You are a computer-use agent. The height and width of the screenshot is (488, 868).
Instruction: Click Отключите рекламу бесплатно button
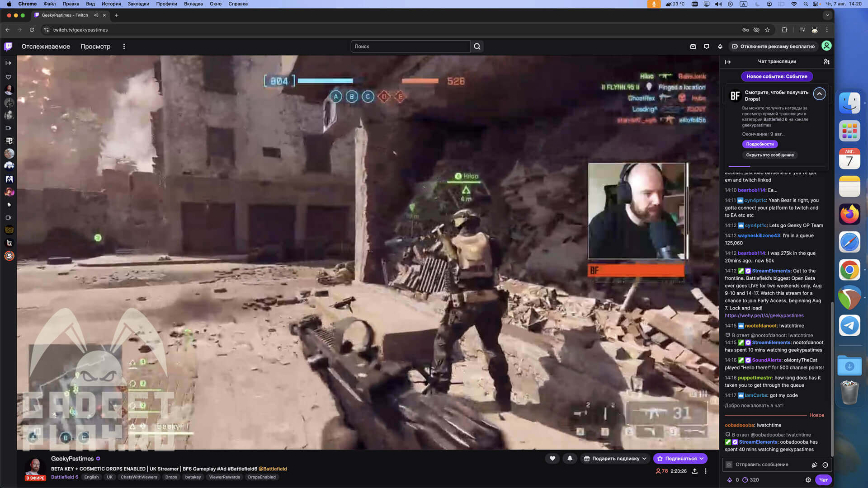[774, 46]
